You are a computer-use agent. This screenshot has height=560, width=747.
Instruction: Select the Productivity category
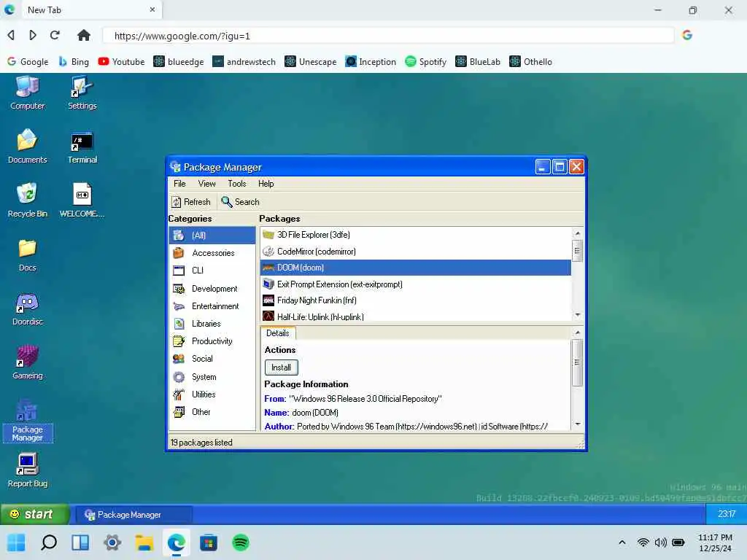pyautogui.click(x=212, y=341)
